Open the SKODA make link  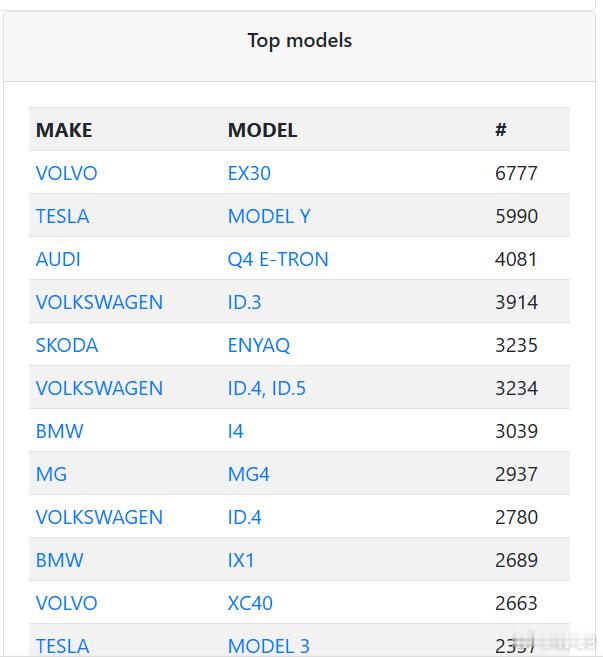pos(67,345)
